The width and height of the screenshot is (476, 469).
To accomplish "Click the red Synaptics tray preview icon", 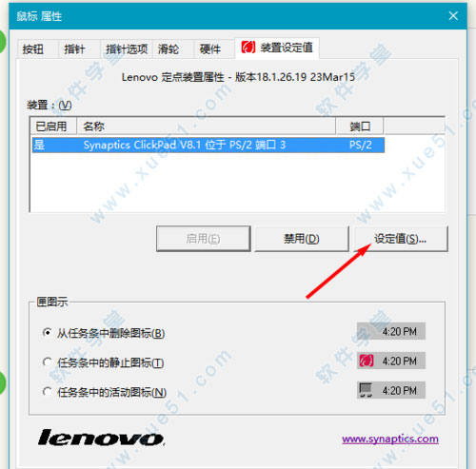I will point(367,361).
